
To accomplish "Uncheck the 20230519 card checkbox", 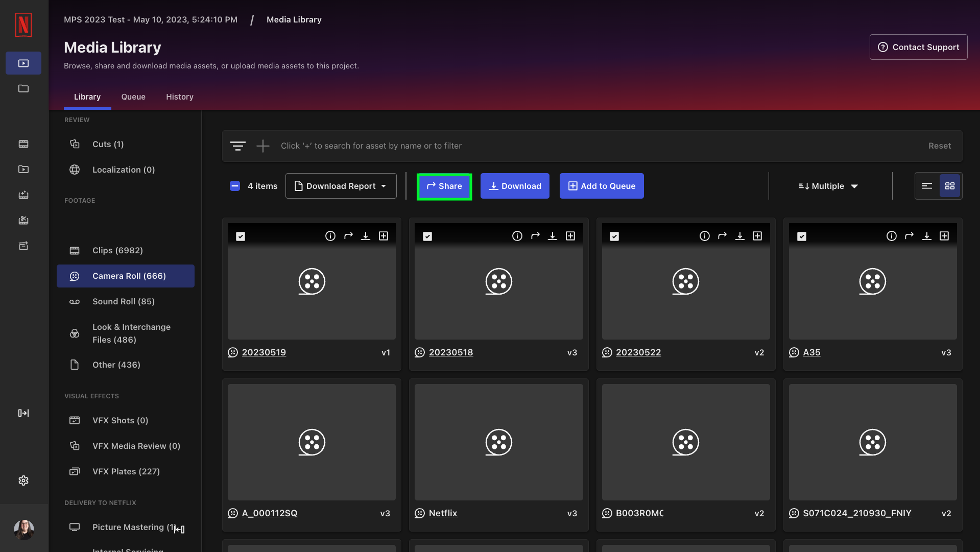I will pos(241,236).
